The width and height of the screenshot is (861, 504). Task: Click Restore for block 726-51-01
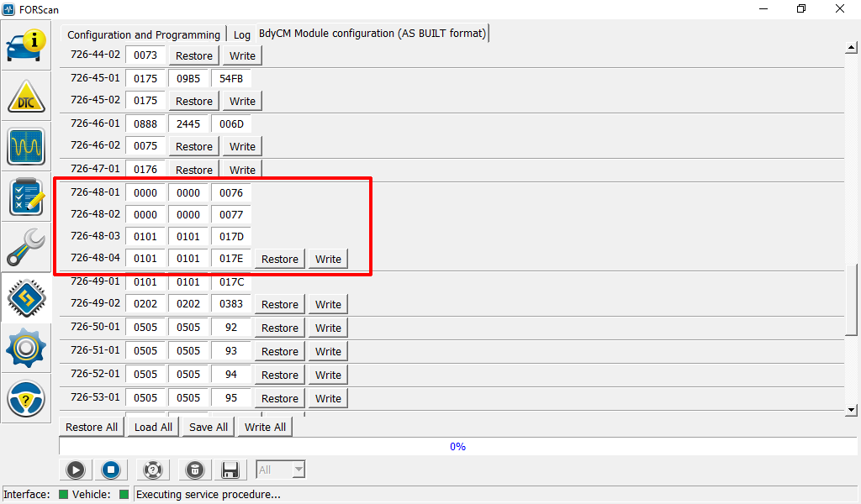280,351
